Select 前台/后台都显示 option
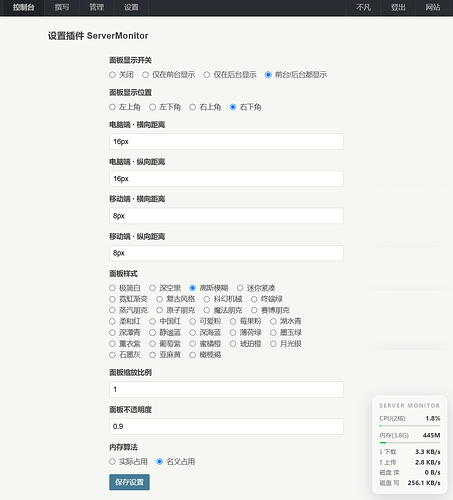The height and width of the screenshot is (500, 453). point(268,75)
